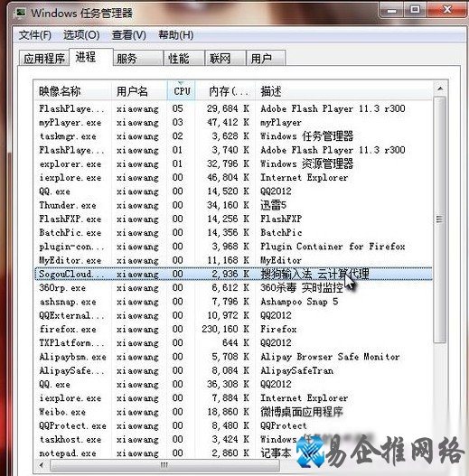Select the taskhost.exe process

coord(233,440)
